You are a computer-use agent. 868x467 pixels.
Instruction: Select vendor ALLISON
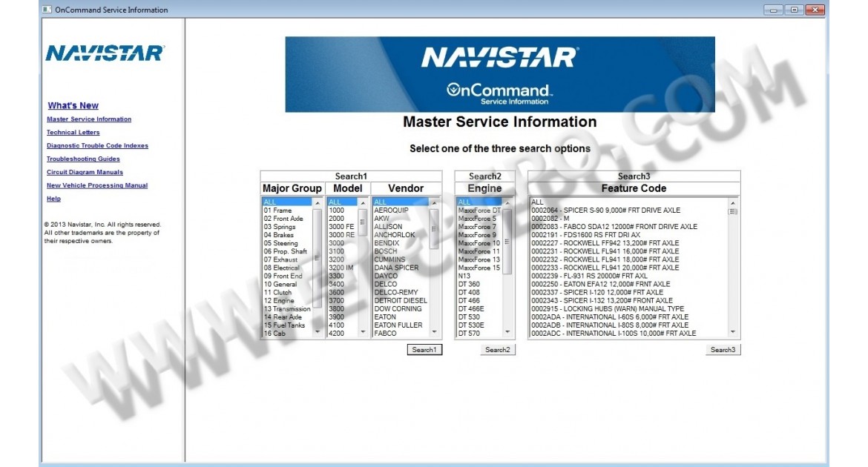coord(401,227)
